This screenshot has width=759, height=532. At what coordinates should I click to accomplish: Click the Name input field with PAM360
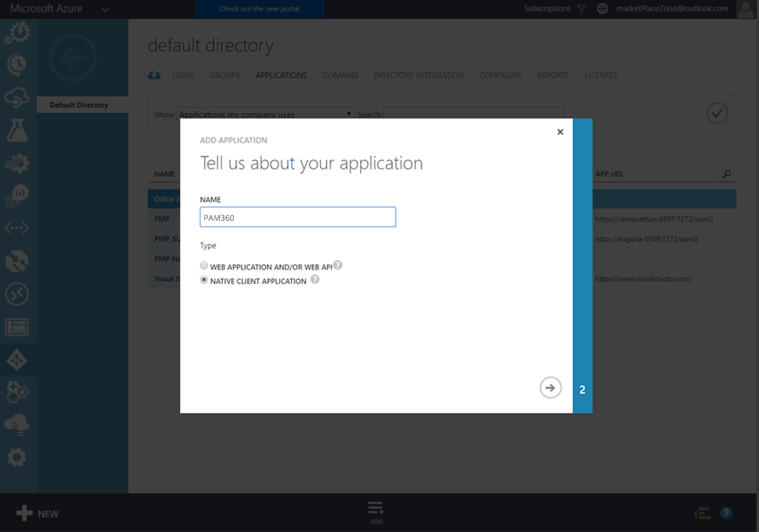coord(297,216)
